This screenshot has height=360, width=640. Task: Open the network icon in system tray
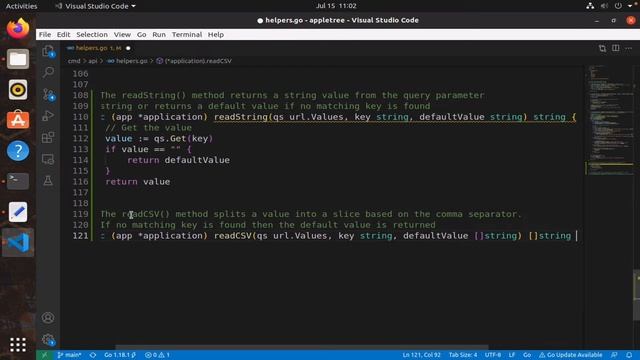(x=590, y=6)
